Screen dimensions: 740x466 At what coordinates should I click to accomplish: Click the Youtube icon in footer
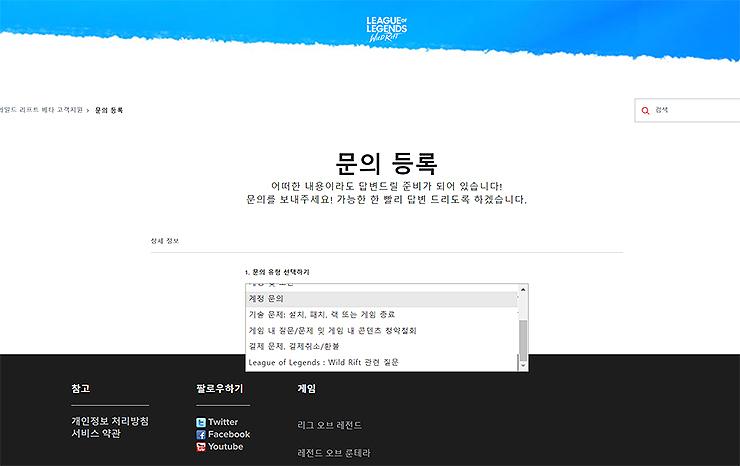pos(201,447)
